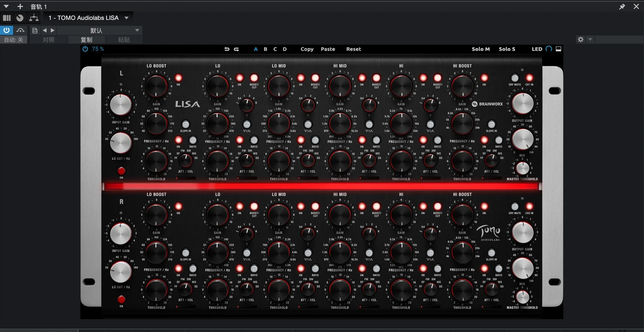Click the L channel OUTPUT GAIN knob
The width and height of the screenshot is (644, 332).
coord(522,104)
